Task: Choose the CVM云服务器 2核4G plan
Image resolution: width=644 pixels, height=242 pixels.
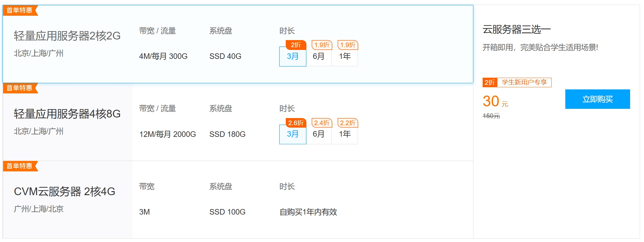Action: [x=64, y=191]
